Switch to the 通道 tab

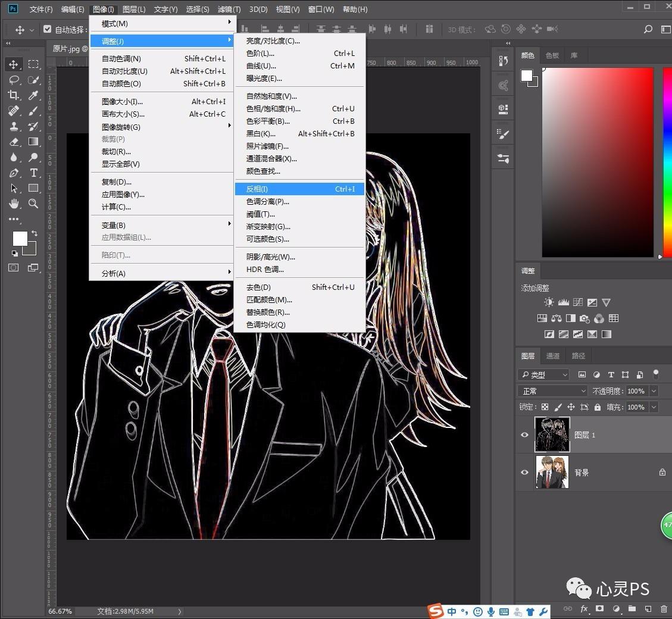[x=553, y=356]
